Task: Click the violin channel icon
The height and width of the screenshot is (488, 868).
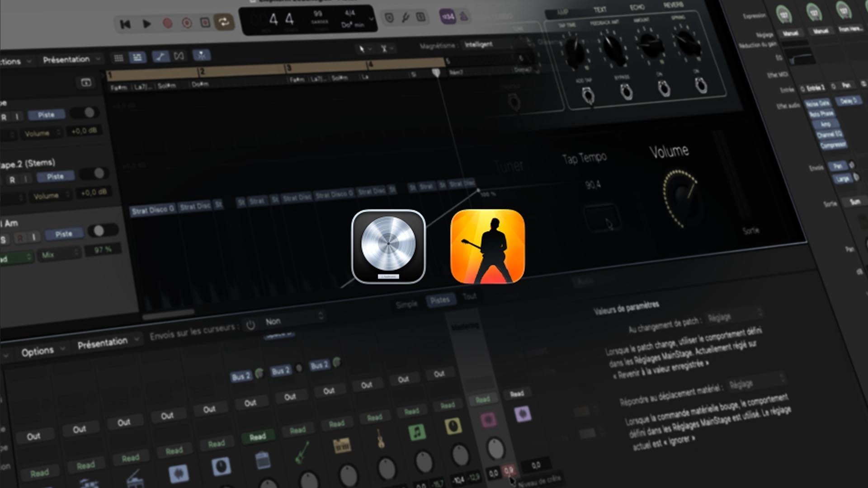Action: [x=380, y=438]
